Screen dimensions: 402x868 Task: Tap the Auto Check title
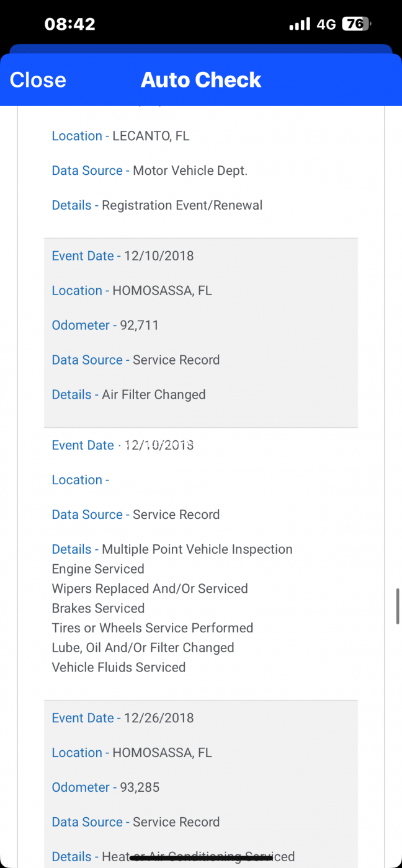(201, 80)
